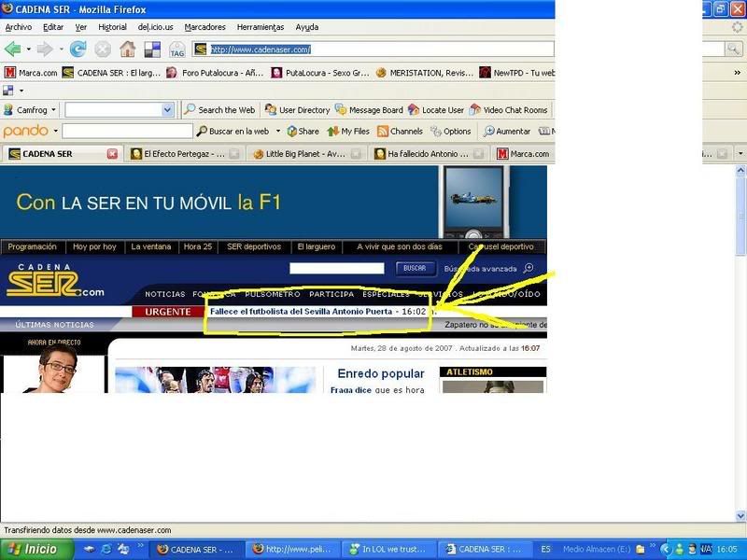Open the Historial menu
The width and height of the screenshot is (747, 560).
(112, 27)
